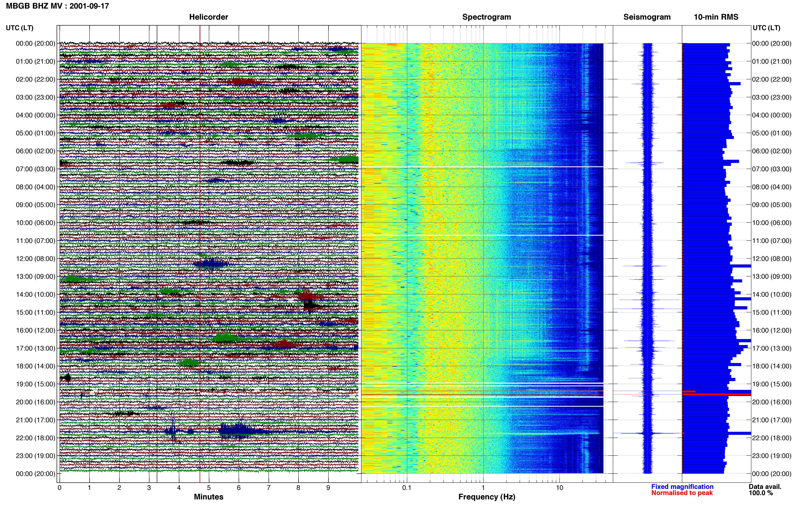Click the 'Fixed magnification' legend text
Image resolution: width=812 pixels, height=508 pixels.
tap(682, 486)
